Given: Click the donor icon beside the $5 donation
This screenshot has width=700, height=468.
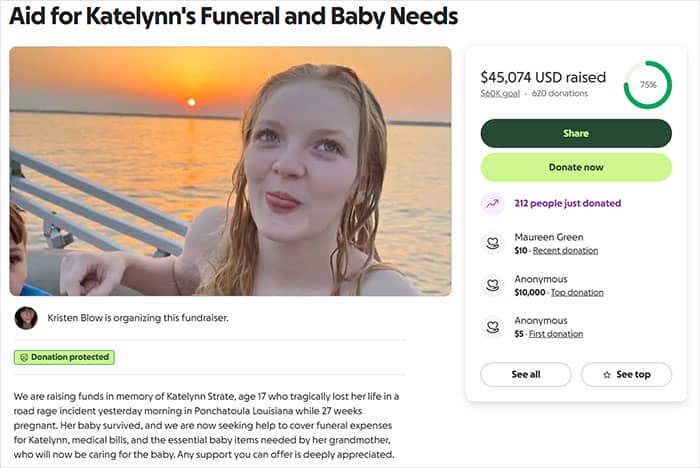Looking at the screenshot, I should coord(493,326).
